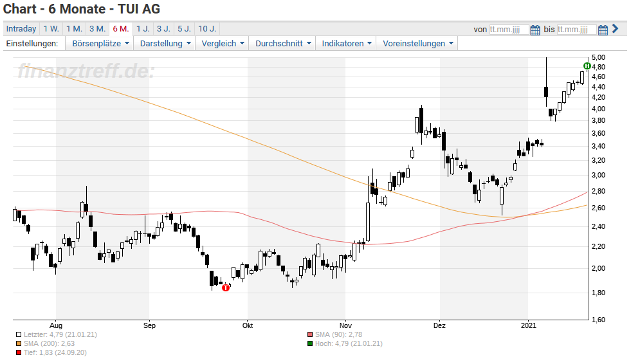Click the 1,60 price axis label
Screen dimensions: 631x364
pos(598,320)
